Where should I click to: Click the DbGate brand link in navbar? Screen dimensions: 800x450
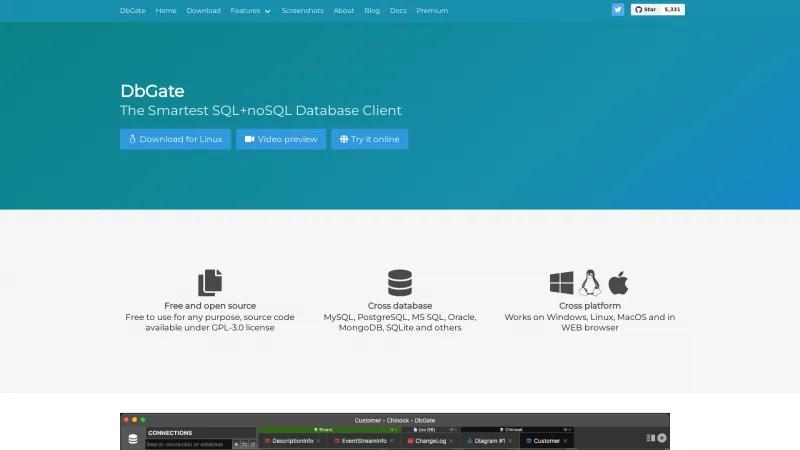coord(133,11)
